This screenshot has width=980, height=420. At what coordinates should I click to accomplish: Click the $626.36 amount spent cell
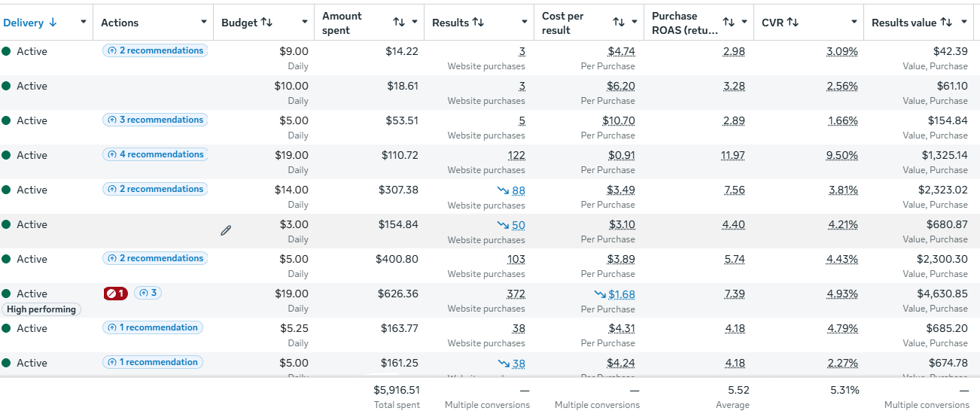point(398,294)
